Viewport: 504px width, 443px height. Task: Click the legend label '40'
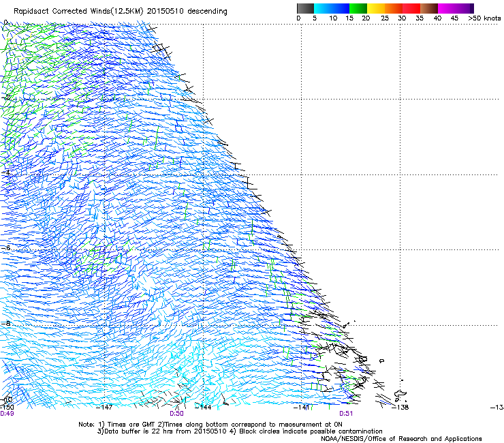(x=437, y=18)
